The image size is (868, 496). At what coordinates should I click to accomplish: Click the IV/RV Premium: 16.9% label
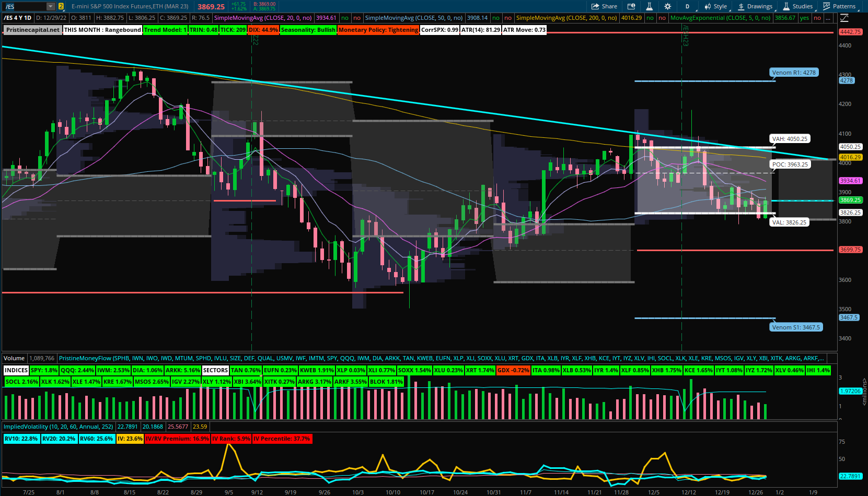pyautogui.click(x=177, y=439)
